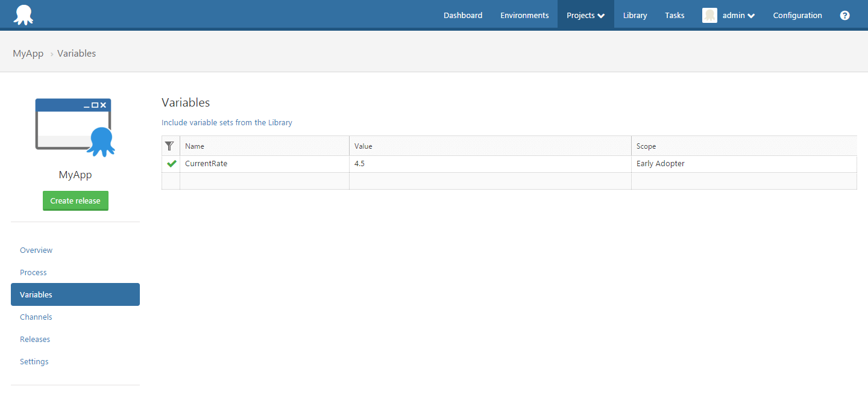The image size is (868, 401).
Task: Navigate to Tasks in top bar
Action: 675,16
